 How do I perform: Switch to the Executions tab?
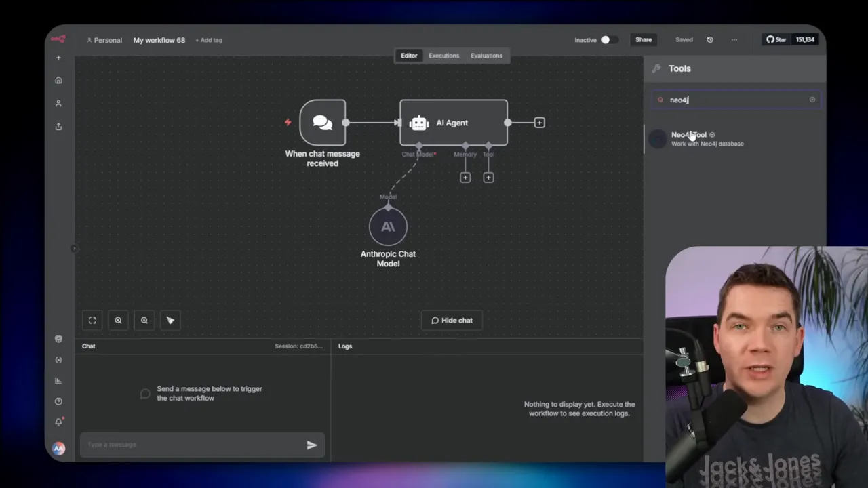pyautogui.click(x=443, y=55)
